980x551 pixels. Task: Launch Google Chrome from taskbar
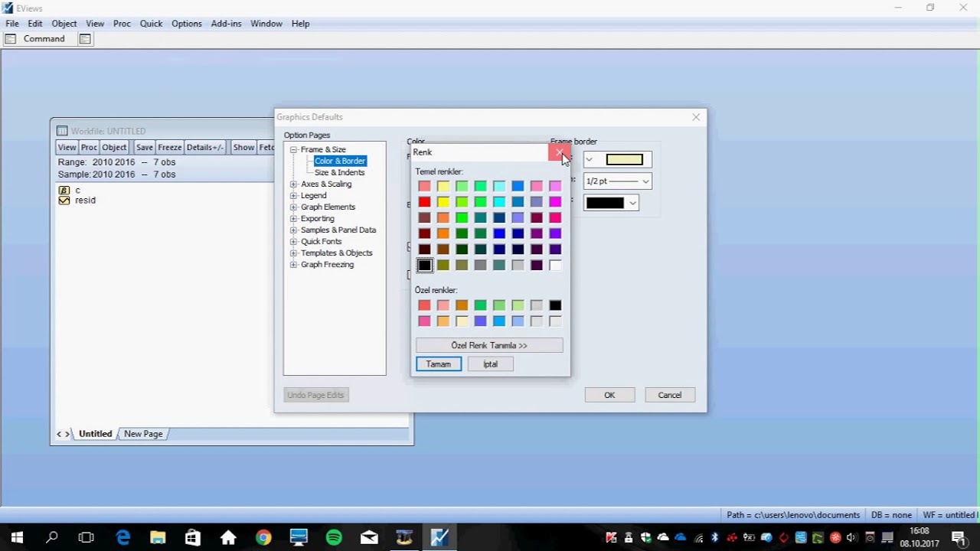click(263, 538)
